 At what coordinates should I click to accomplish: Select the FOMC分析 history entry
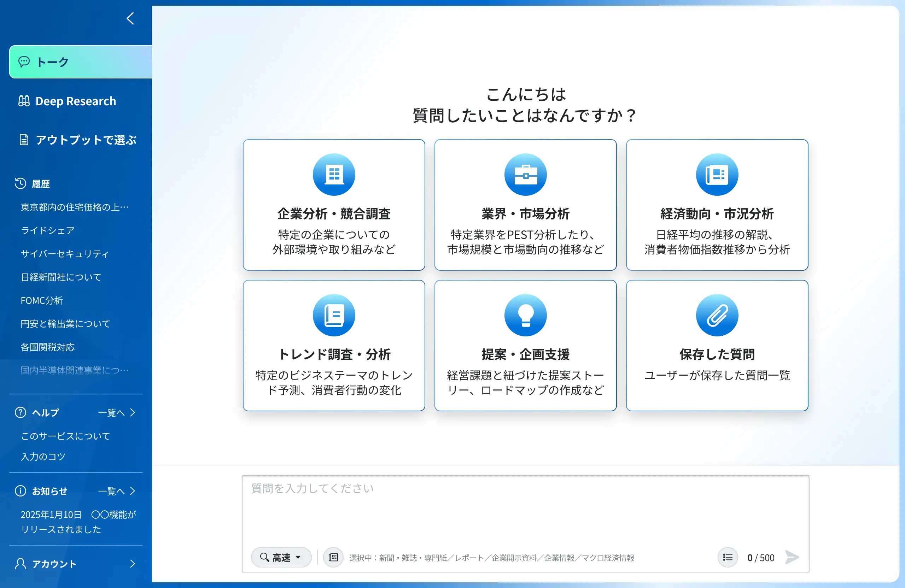(x=42, y=300)
